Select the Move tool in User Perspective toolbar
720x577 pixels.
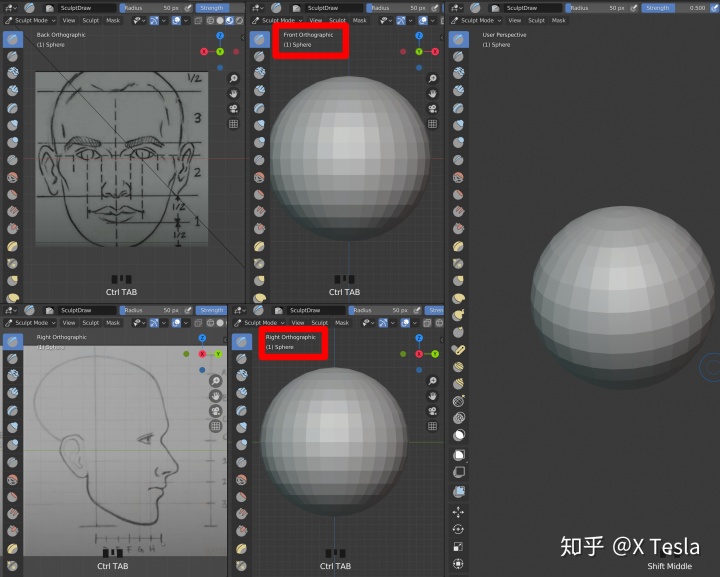458,512
